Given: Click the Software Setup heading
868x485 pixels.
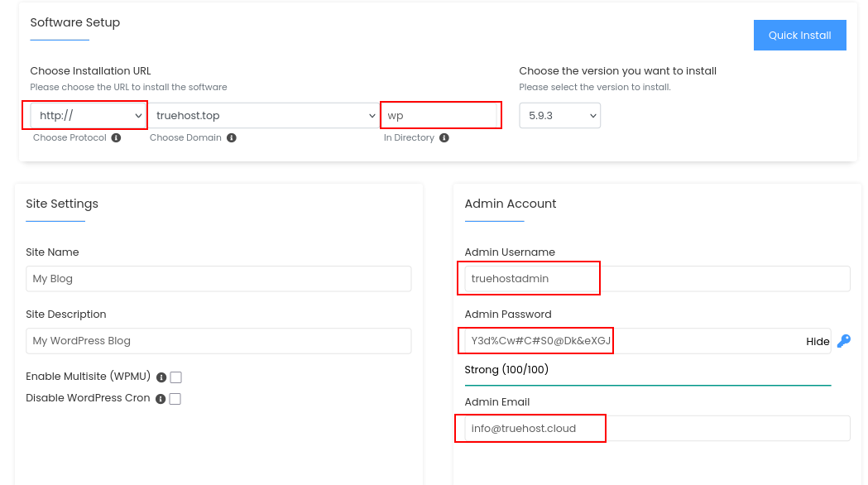Looking at the screenshot, I should (x=75, y=22).
